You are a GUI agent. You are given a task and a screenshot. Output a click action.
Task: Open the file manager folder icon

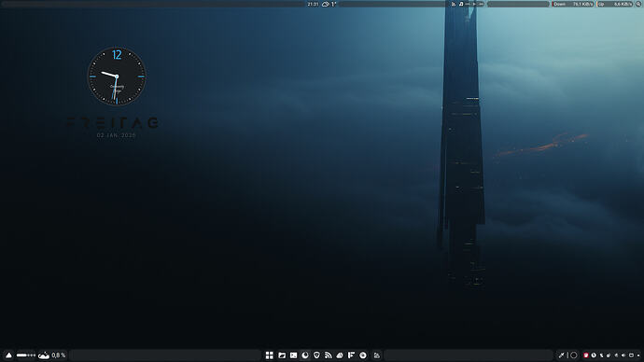[x=282, y=355]
